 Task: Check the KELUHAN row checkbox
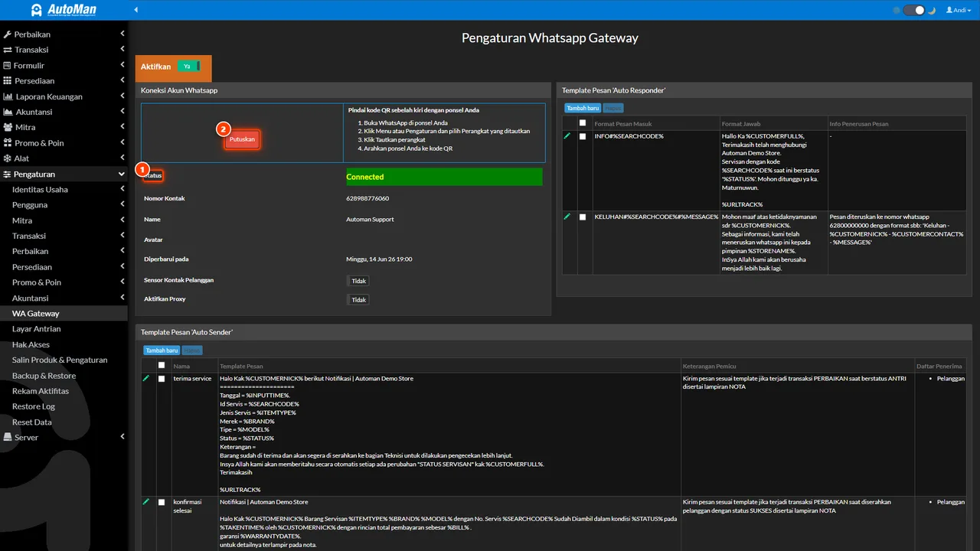pos(583,217)
